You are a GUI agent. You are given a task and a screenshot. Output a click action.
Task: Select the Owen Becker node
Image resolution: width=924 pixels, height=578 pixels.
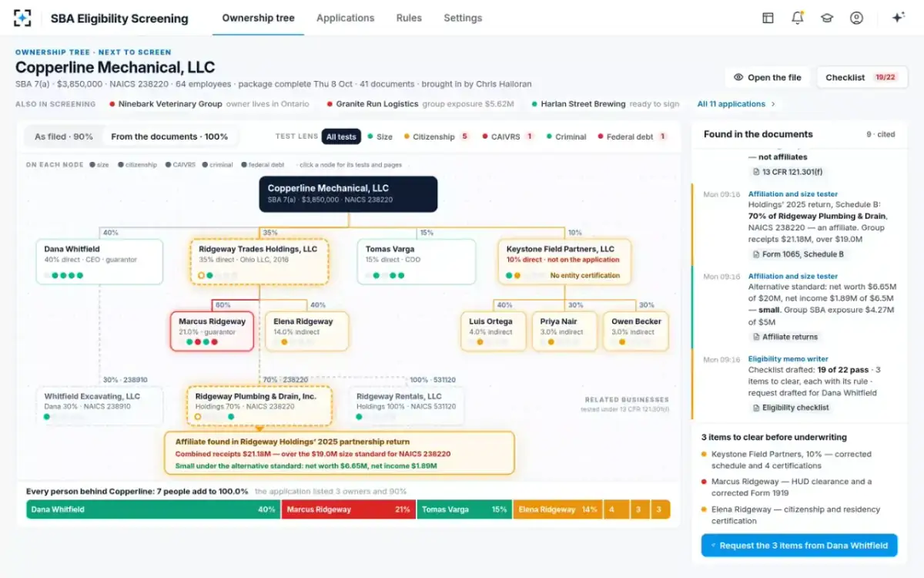(x=636, y=331)
